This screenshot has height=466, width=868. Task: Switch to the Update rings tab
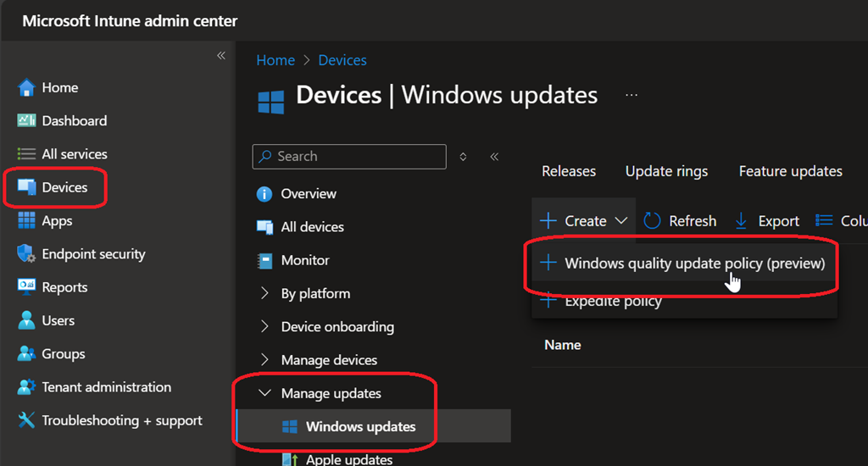coord(666,171)
